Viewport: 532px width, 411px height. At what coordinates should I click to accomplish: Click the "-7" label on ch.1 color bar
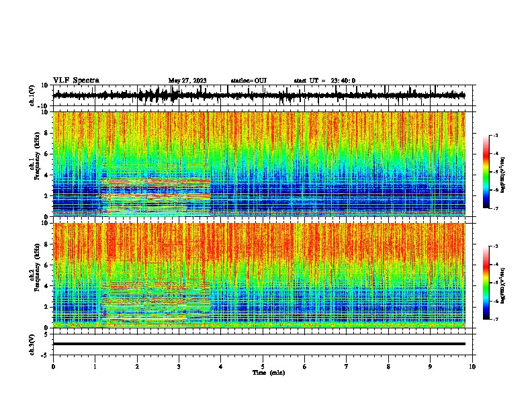tap(495, 208)
